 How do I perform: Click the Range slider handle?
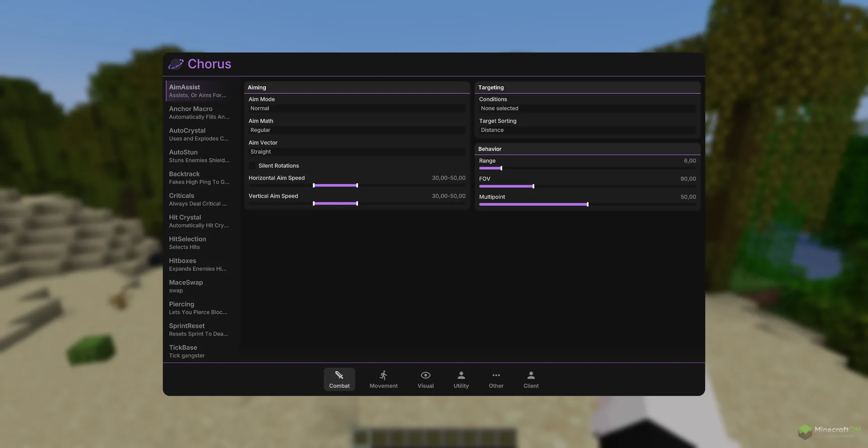click(x=501, y=168)
